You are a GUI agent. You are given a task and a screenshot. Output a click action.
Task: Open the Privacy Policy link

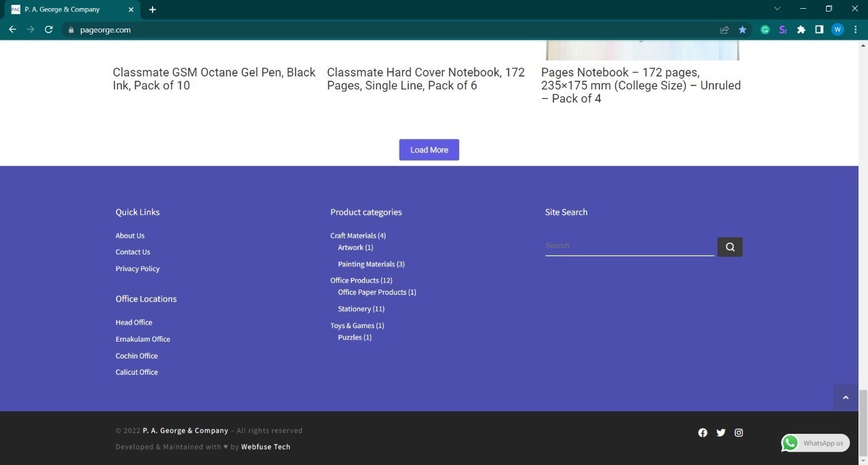[x=138, y=269]
